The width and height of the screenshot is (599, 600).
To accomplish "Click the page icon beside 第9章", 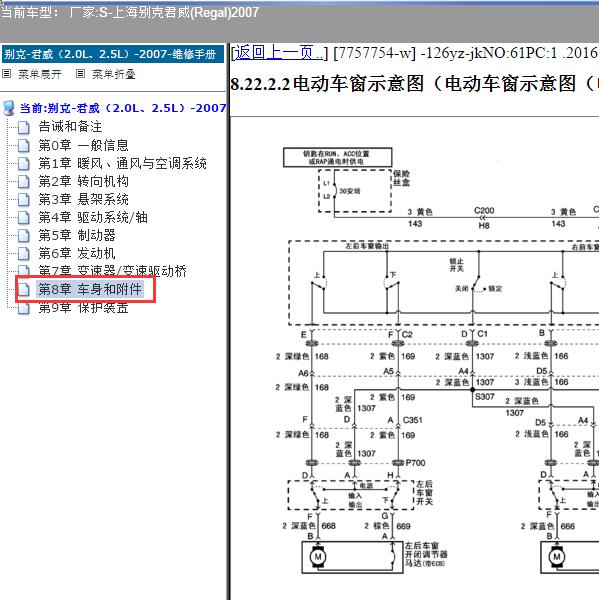I will (x=24, y=308).
